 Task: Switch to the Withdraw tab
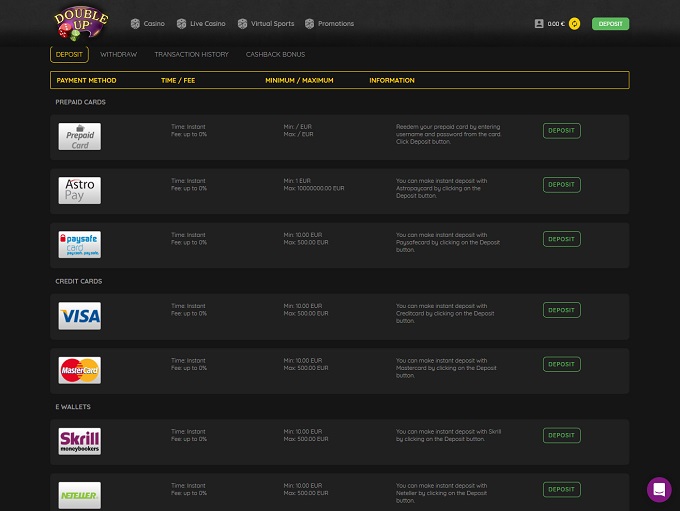click(x=118, y=54)
